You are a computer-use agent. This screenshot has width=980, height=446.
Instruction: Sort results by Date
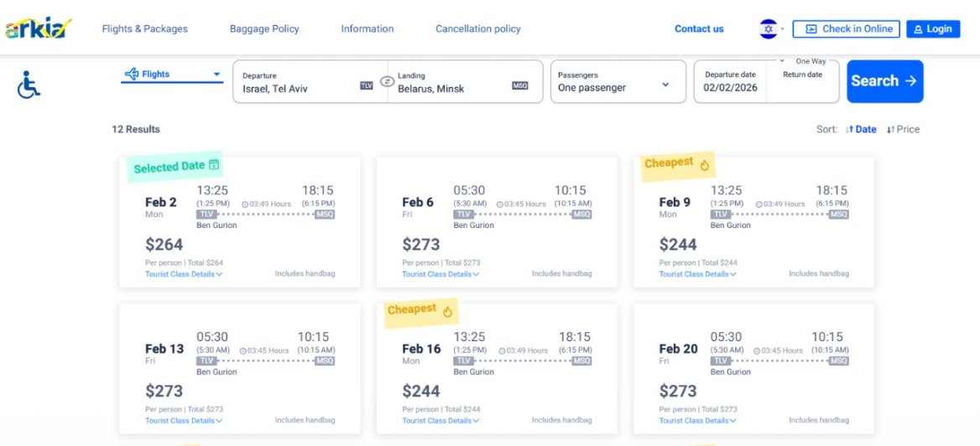[861, 129]
